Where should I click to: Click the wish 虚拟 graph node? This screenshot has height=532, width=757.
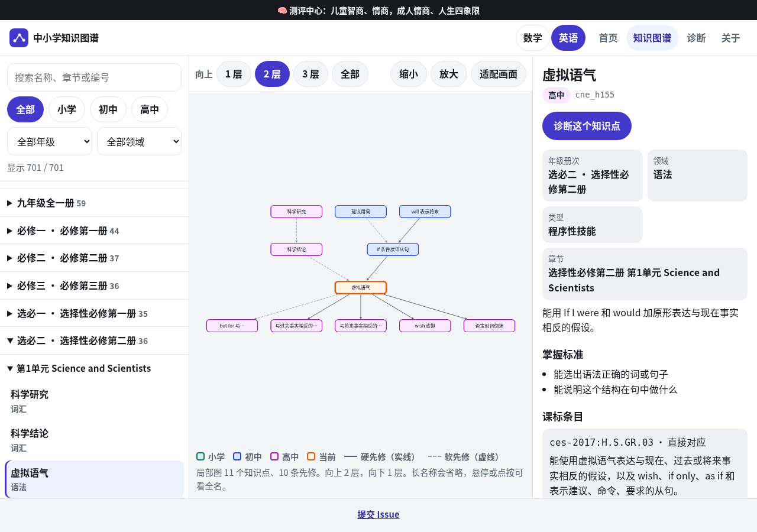pyautogui.click(x=425, y=326)
